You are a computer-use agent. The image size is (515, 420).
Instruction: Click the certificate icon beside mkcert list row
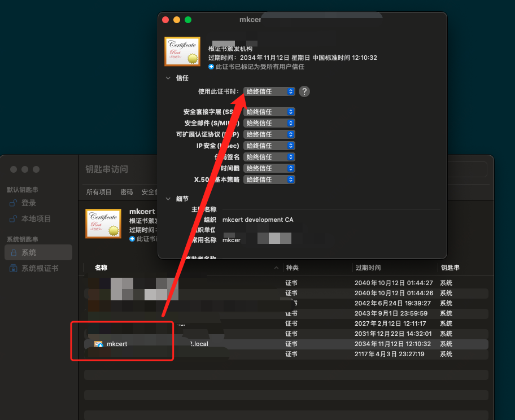point(98,344)
